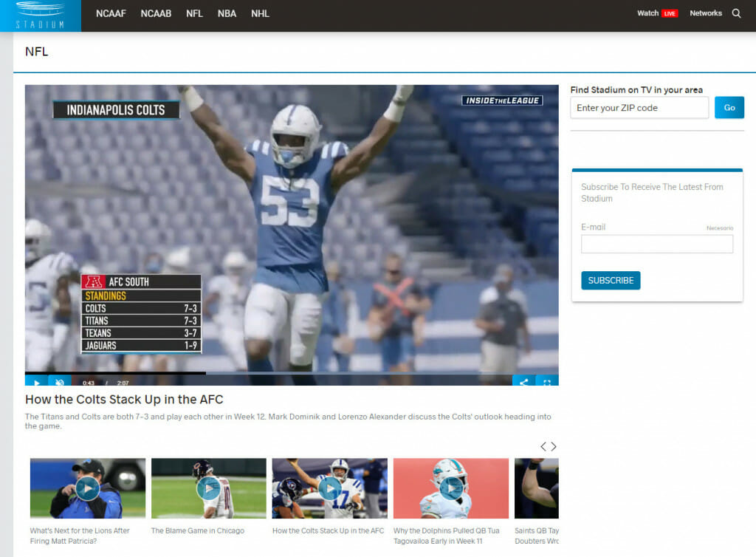Click the SUBSCRIBE button
Viewport: 756px width, 557px height.
pyautogui.click(x=611, y=280)
